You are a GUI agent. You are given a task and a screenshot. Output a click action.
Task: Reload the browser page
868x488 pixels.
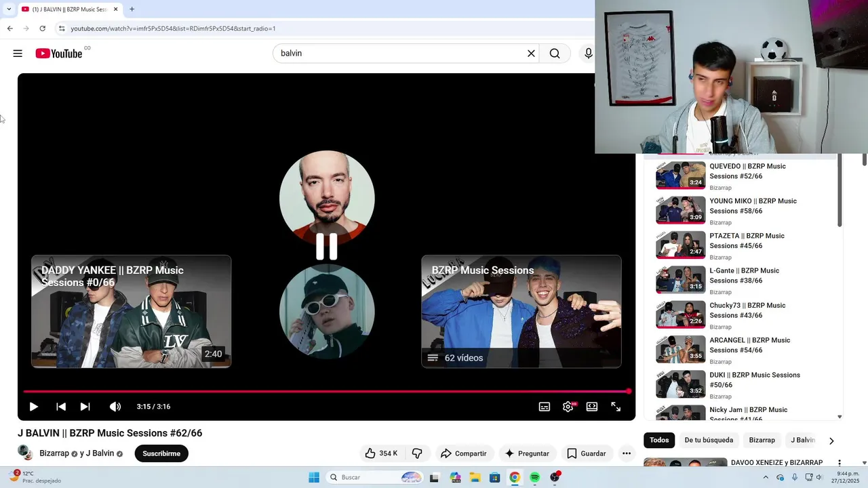click(42, 28)
